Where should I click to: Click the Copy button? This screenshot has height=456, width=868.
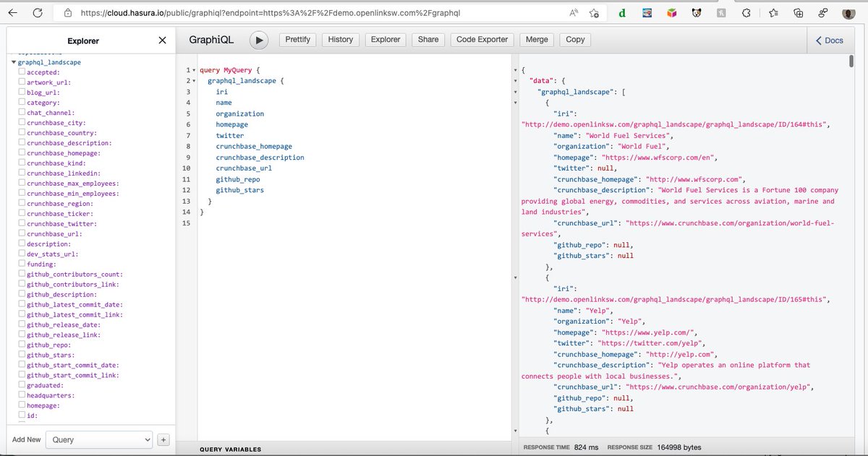click(576, 40)
